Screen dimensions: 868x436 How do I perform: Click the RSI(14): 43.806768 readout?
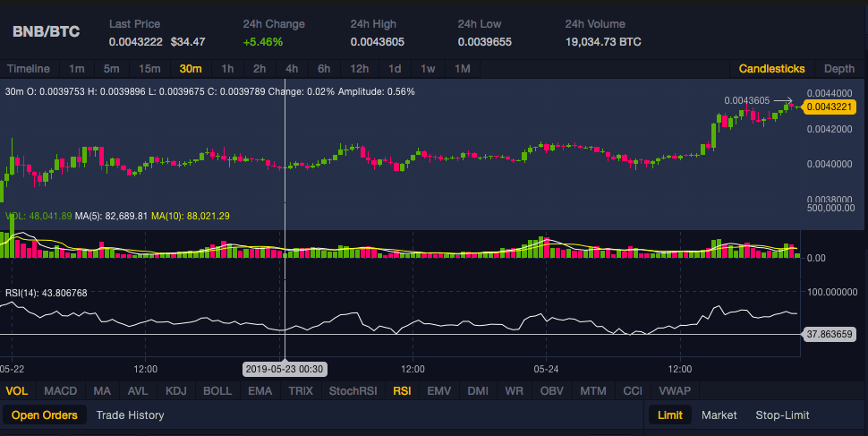47,293
